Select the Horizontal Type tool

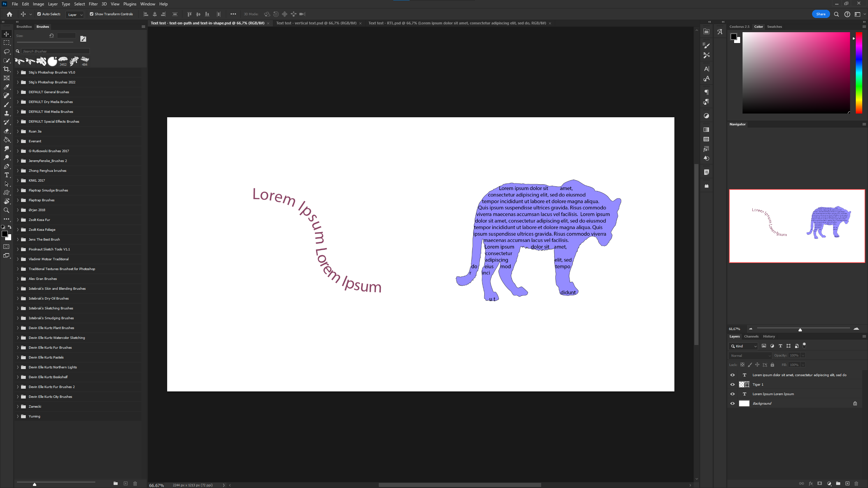pyautogui.click(x=6, y=175)
